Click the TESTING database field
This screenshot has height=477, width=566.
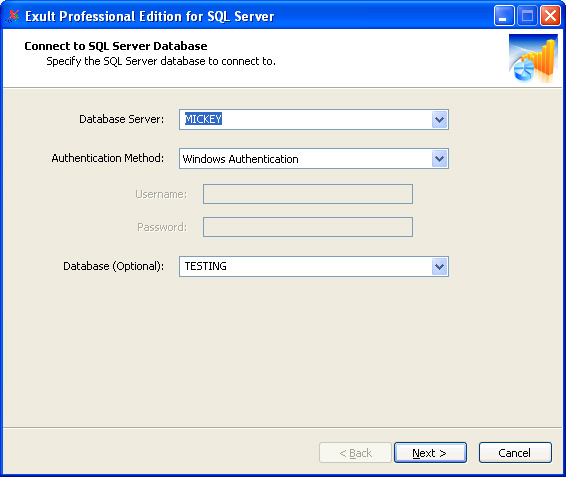[x=314, y=266]
